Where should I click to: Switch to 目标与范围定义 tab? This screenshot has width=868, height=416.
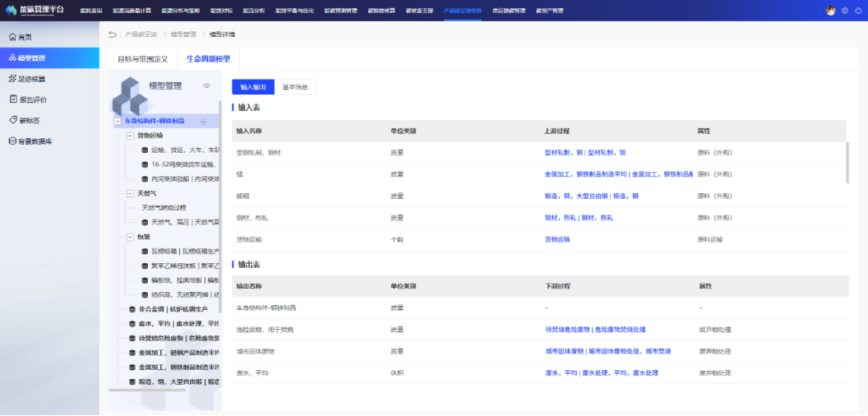click(142, 59)
